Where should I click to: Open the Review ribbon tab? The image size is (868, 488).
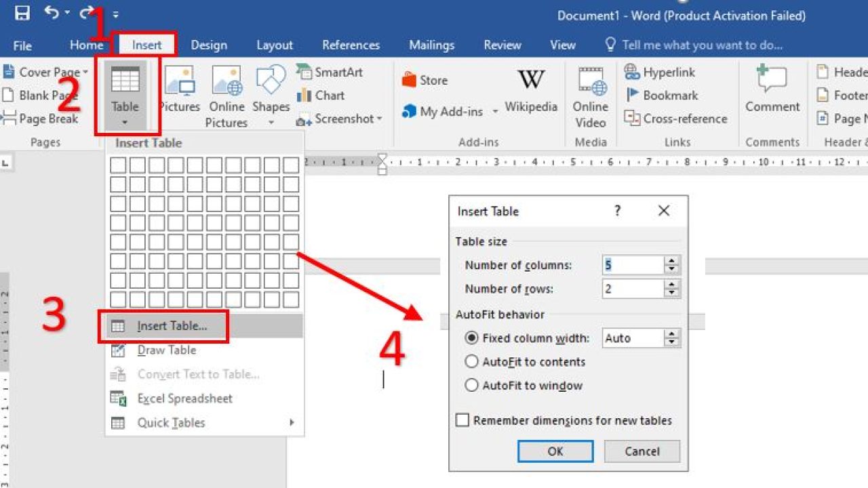[502, 45]
